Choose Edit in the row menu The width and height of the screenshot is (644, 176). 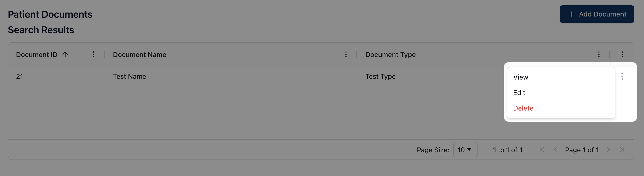coord(519,93)
